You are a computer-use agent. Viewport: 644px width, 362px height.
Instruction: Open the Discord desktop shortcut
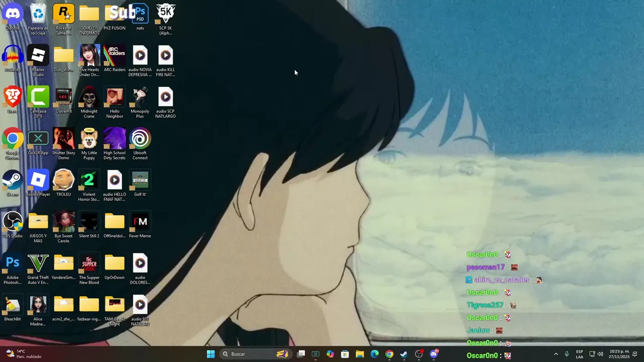point(13,18)
